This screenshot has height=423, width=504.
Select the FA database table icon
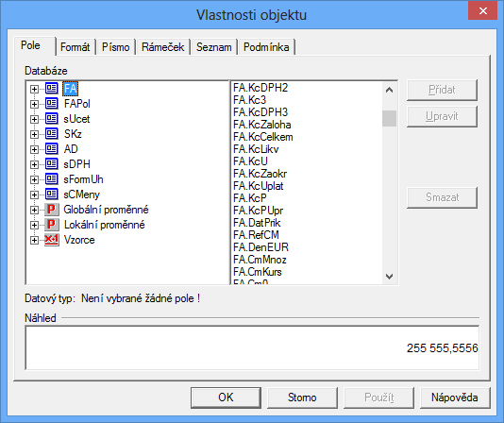51,88
